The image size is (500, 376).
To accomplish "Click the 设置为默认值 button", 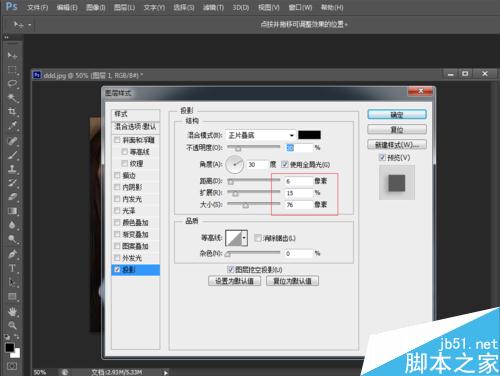I will pos(234,281).
